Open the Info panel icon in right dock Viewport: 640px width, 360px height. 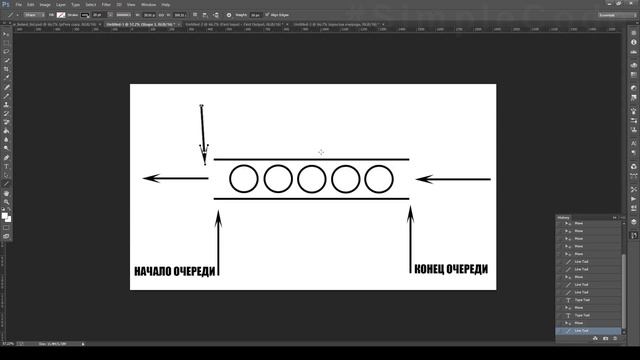(633, 42)
